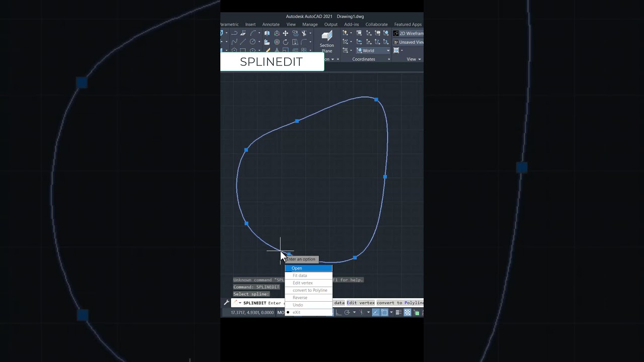Select the Rectangle tool in the ribbon
This screenshot has width=644, height=362.
tap(243, 50)
